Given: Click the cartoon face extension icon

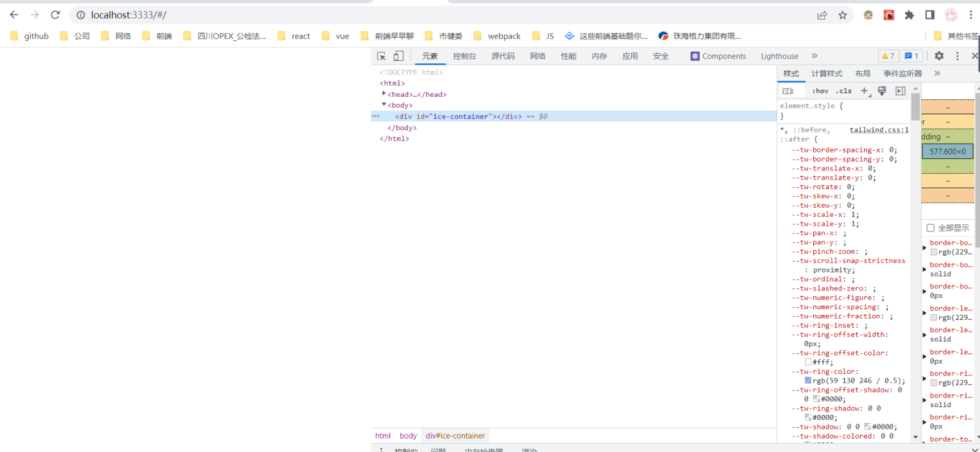Looking at the screenshot, I should point(868,15).
